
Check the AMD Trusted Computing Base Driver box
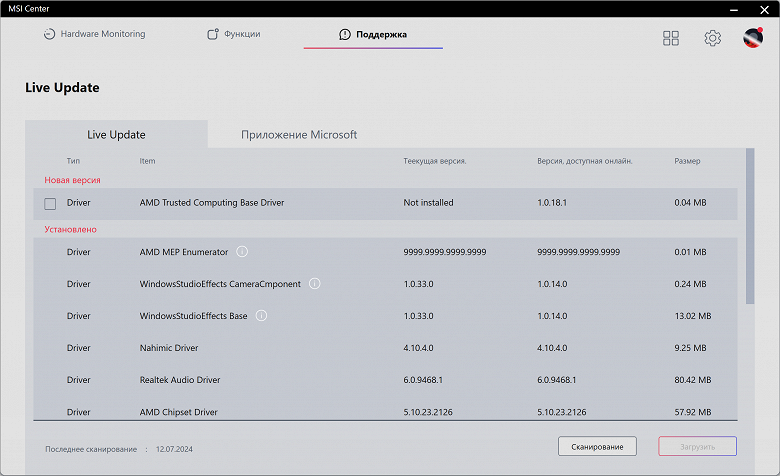50,203
